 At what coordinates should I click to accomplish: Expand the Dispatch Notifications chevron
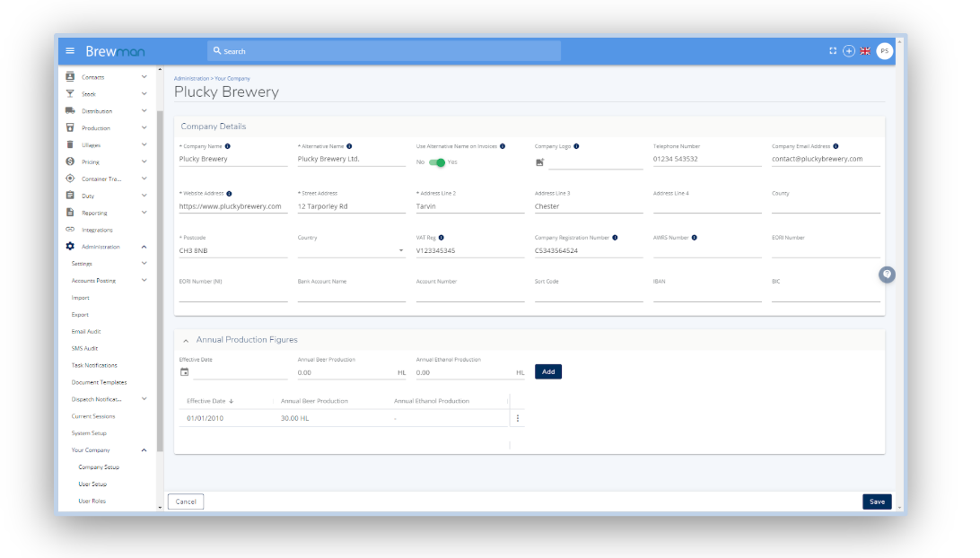click(x=144, y=398)
